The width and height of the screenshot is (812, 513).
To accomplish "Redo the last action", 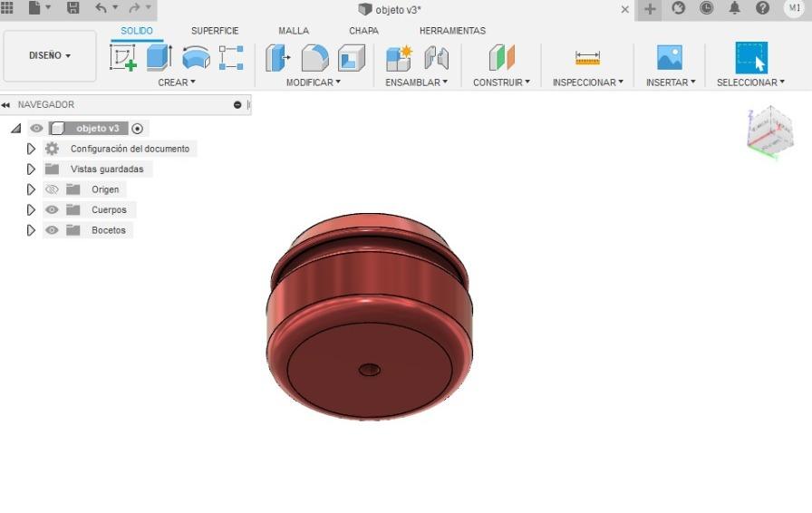I will [134, 7].
